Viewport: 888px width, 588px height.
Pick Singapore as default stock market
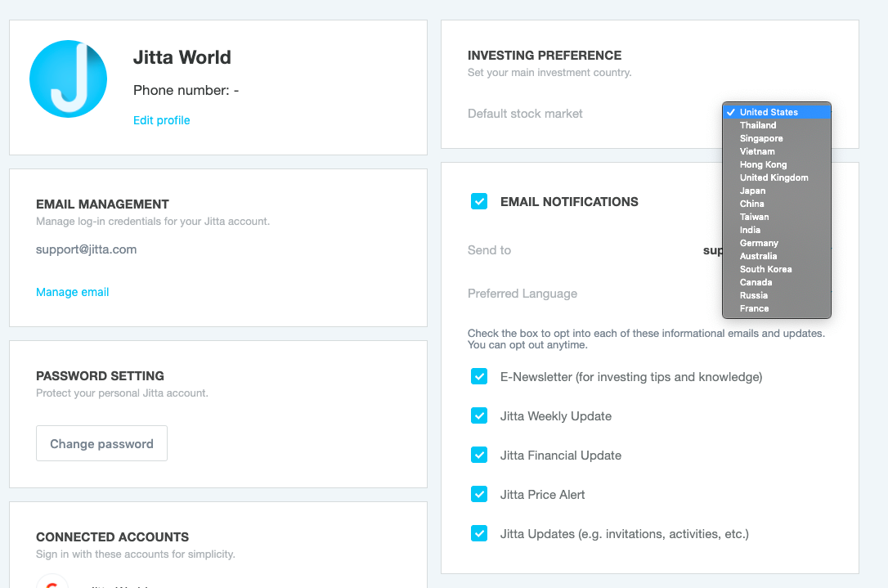761,138
